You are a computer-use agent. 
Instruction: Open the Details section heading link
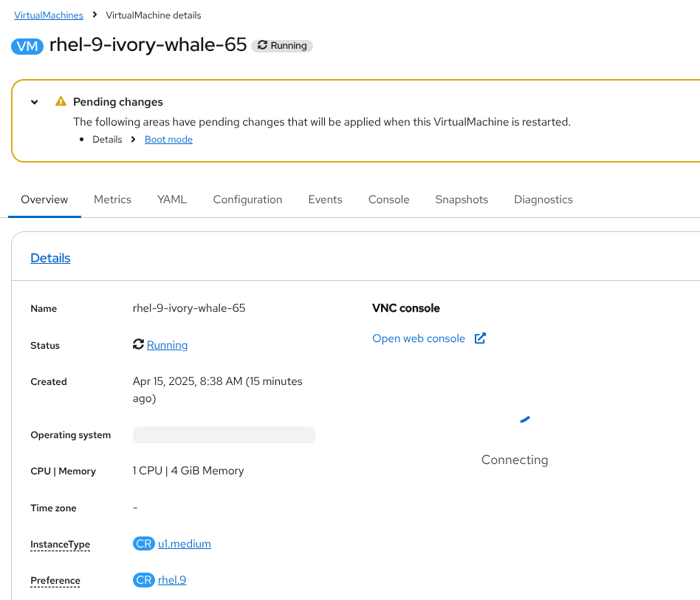click(x=50, y=258)
